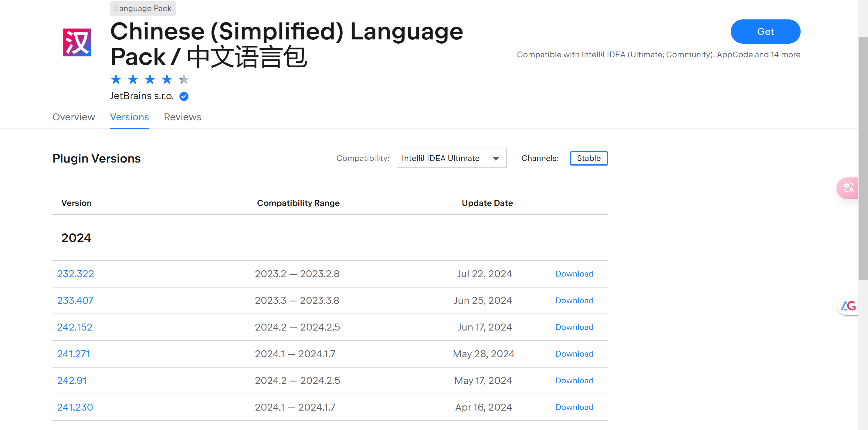Download version 232.322
868x430 pixels.
[x=574, y=274]
